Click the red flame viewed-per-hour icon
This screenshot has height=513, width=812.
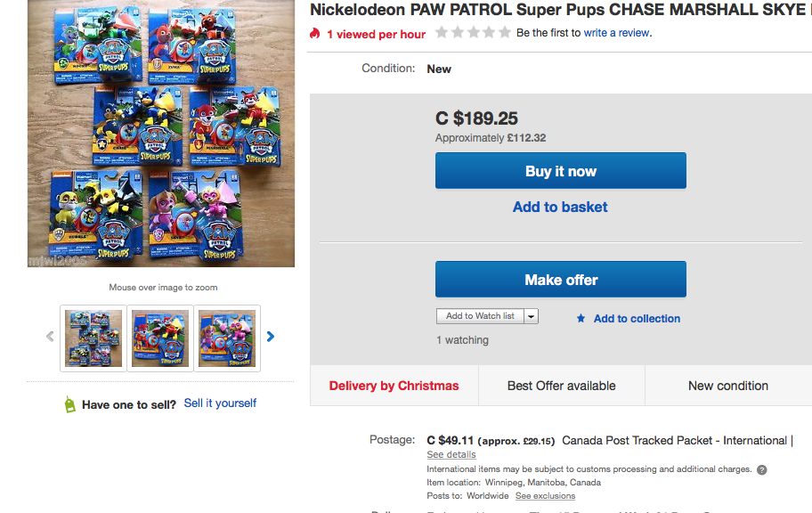pyautogui.click(x=314, y=34)
